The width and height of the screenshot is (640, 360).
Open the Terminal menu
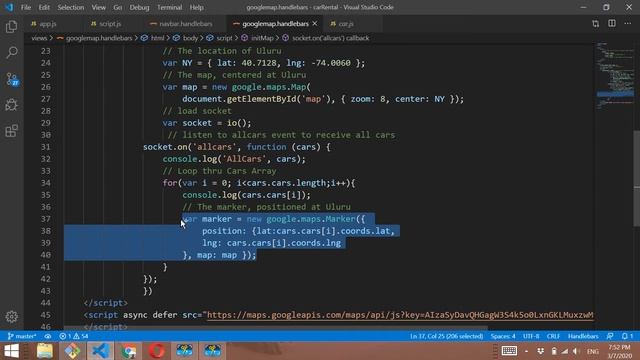point(169,7)
